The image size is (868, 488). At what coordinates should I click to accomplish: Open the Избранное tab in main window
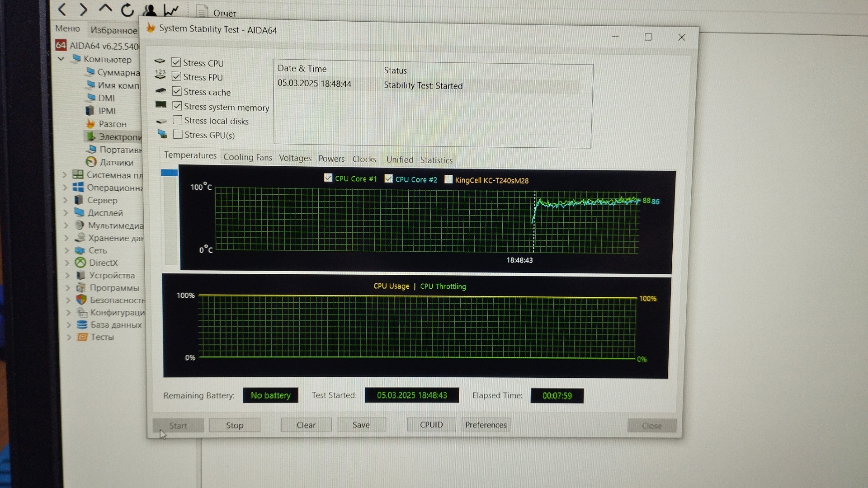pyautogui.click(x=113, y=30)
